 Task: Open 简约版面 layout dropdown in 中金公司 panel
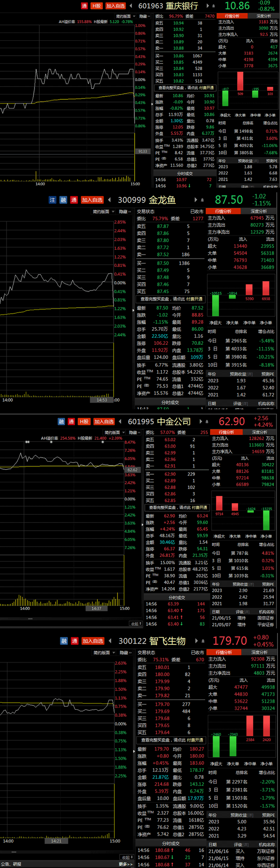(115, 432)
